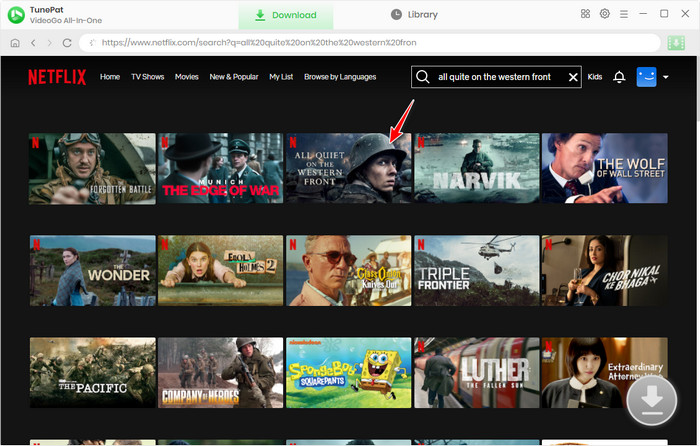Open the hamburger menu icon
Image resolution: width=700 pixels, height=446 pixels.
pyautogui.click(x=624, y=14)
